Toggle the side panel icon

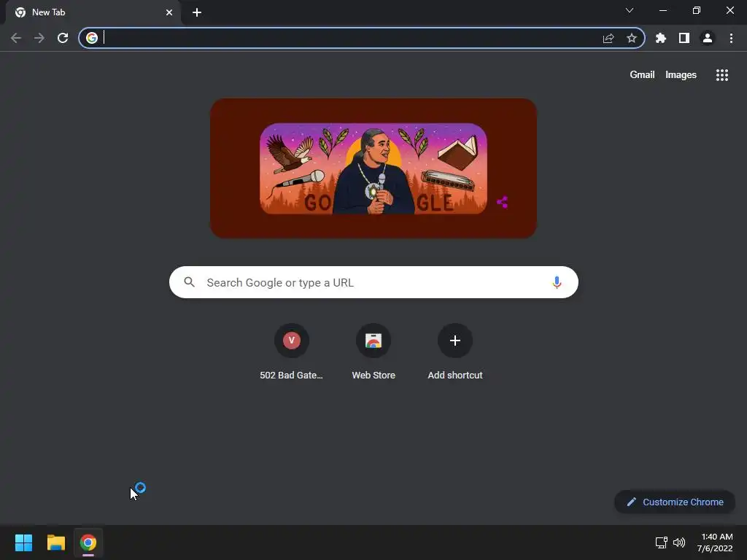coord(684,38)
